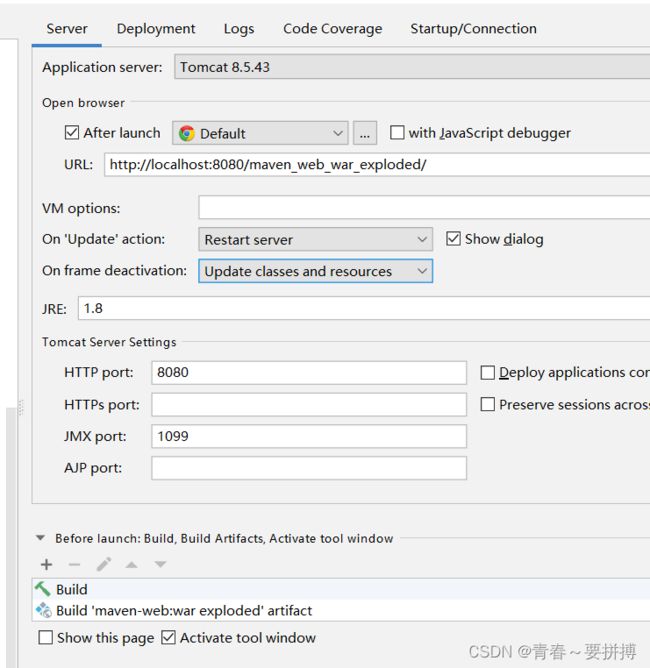
Task: Open the Logs tab
Action: pyautogui.click(x=239, y=29)
